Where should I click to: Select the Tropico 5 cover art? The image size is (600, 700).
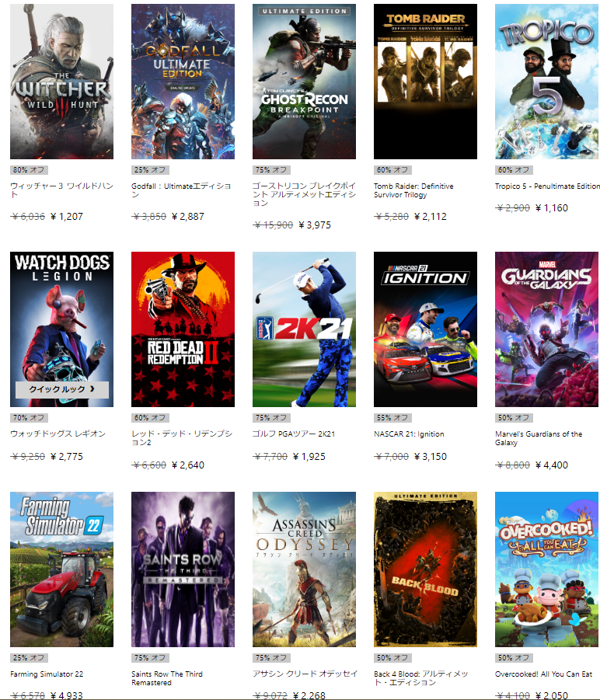click(x=547, y=82)
